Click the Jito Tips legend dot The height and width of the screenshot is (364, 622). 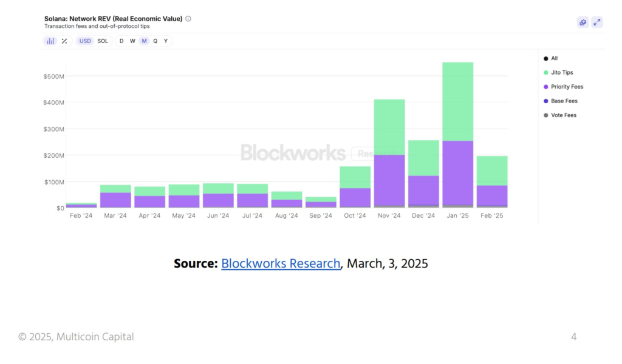click(545, 73)
